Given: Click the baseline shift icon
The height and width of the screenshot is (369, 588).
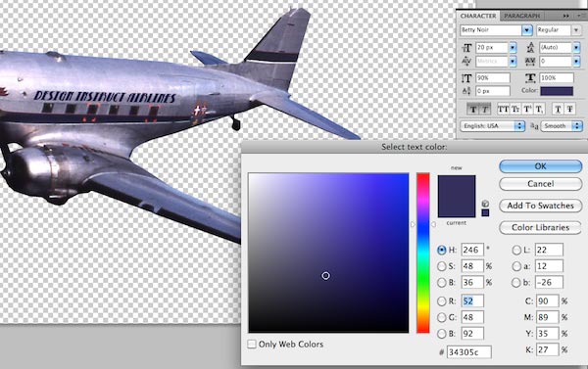Looking at the screenshot, I should click(466, 91).
